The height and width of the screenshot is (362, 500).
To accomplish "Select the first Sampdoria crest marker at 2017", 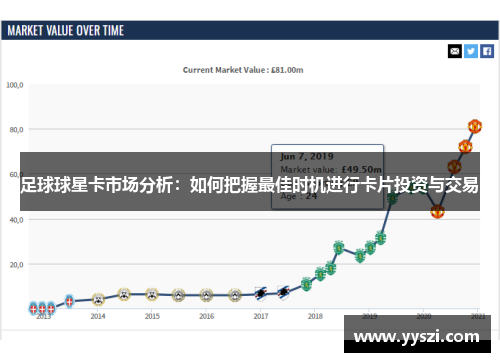I will coord(260,294).
